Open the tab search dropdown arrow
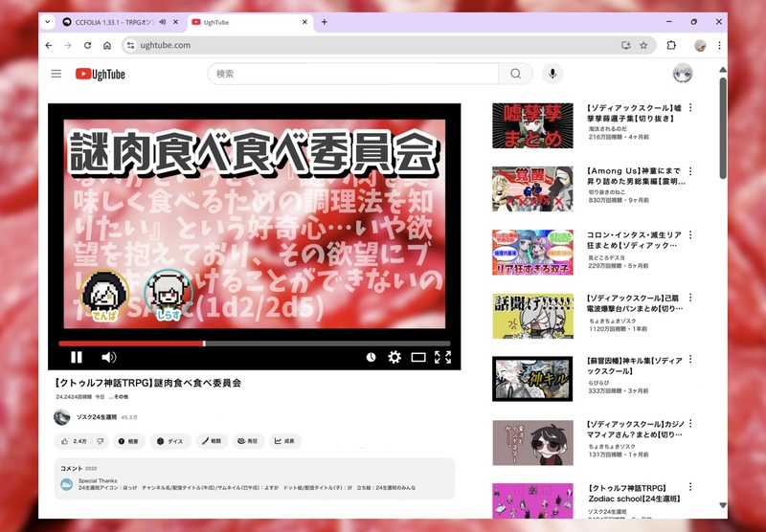Image resolution: width=766 pixels, height=532 pixels. tap(47, 22)
